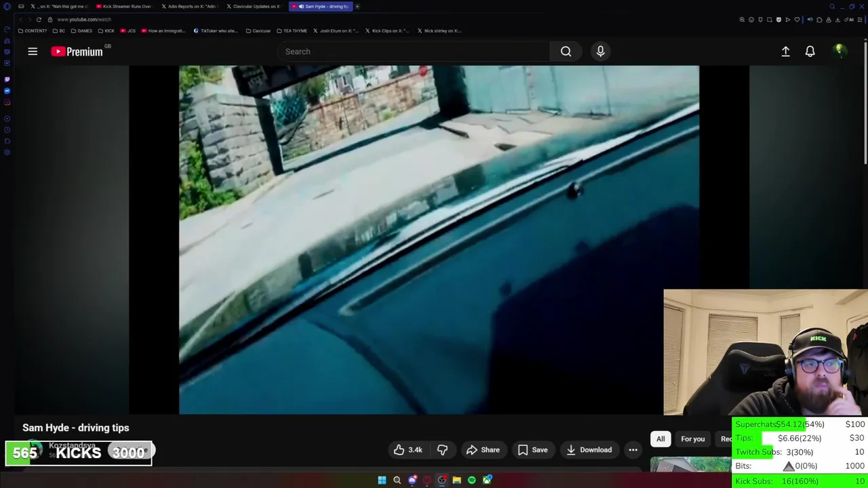The image size is (868, 488).
Task: Open the JCS bookmark
Action: click(x=128, y=30)
